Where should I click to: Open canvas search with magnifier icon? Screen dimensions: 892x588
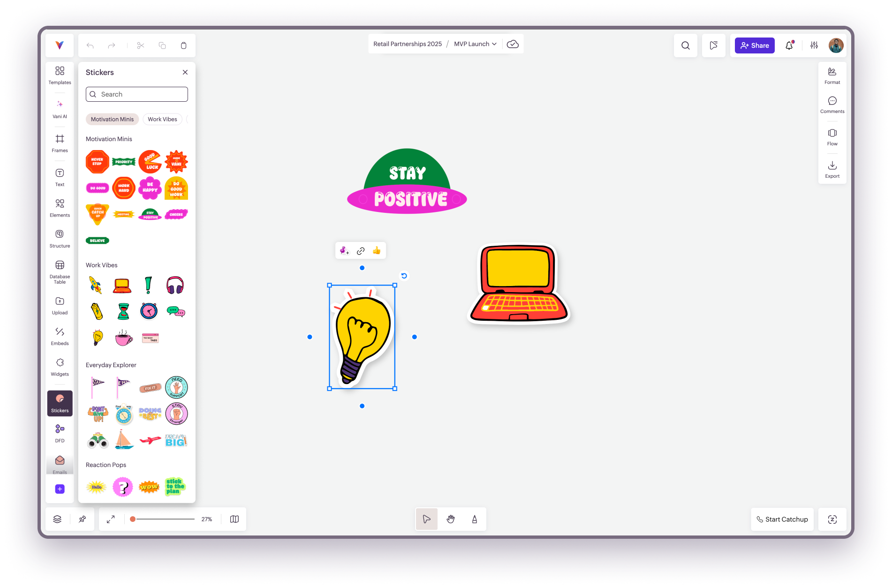(686, 45)
